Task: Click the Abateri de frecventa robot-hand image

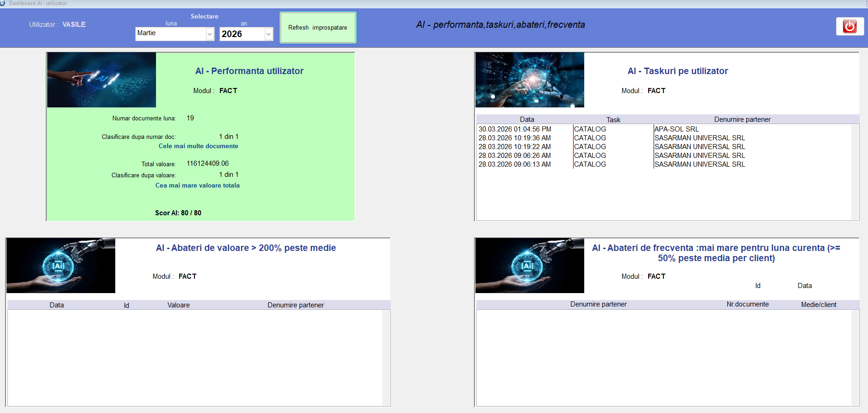Action: pyautogui.click(x=530, y=266)
